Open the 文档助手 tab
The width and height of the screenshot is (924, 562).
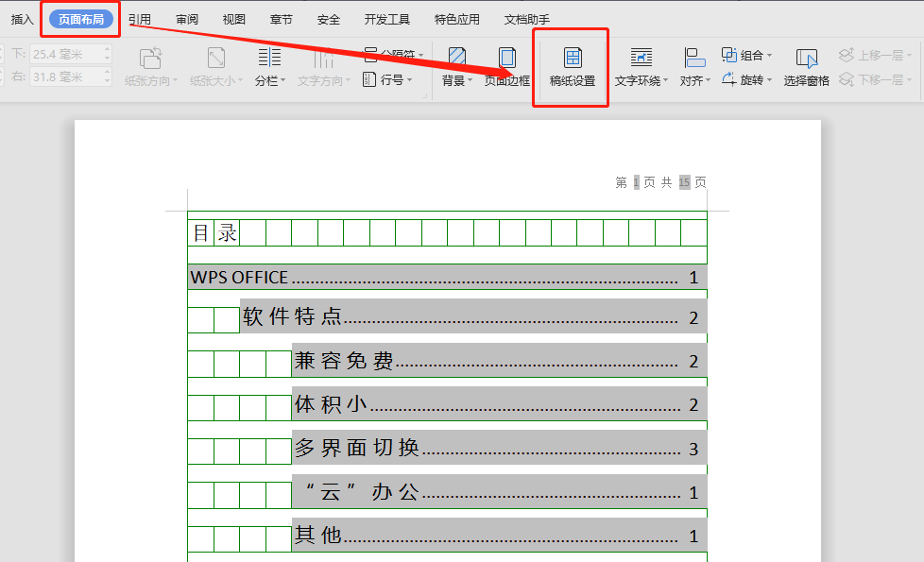click(527, 20)
